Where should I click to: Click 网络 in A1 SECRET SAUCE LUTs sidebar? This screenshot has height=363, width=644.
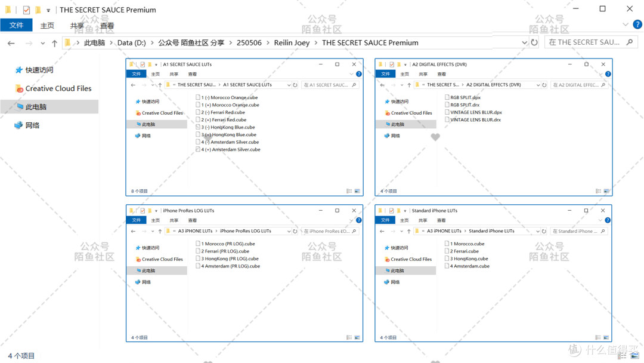(143, 136)
